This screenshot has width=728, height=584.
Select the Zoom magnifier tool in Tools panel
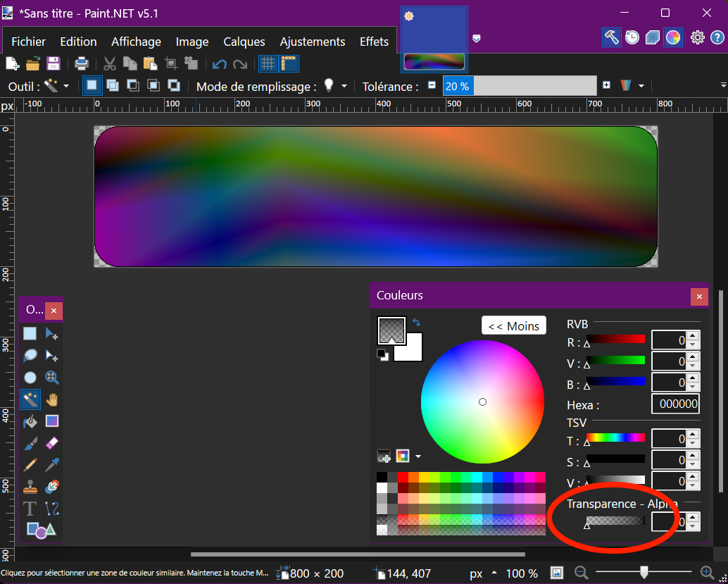[x=51, y=378]
